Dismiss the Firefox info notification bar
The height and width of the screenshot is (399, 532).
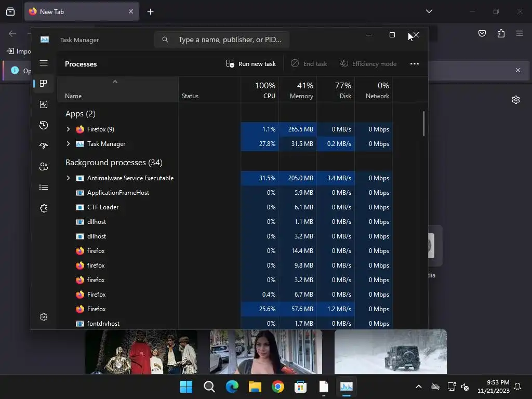(x=518, y=70)
